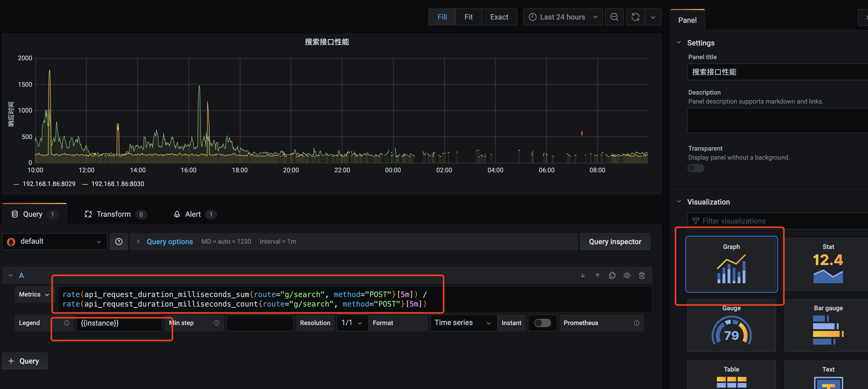Open the Query inspector

(x=615, y=241)
